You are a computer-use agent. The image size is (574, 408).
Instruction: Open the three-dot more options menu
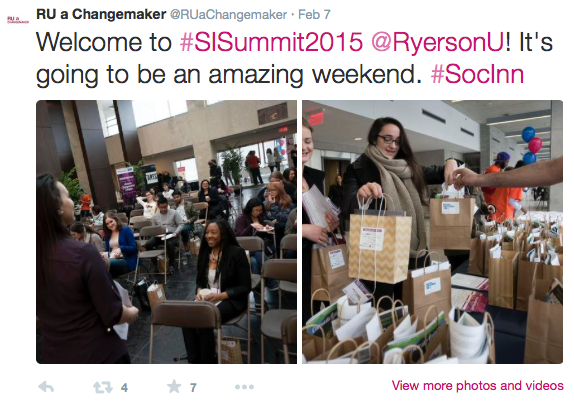pyautogui.click(x=245, y=387)
